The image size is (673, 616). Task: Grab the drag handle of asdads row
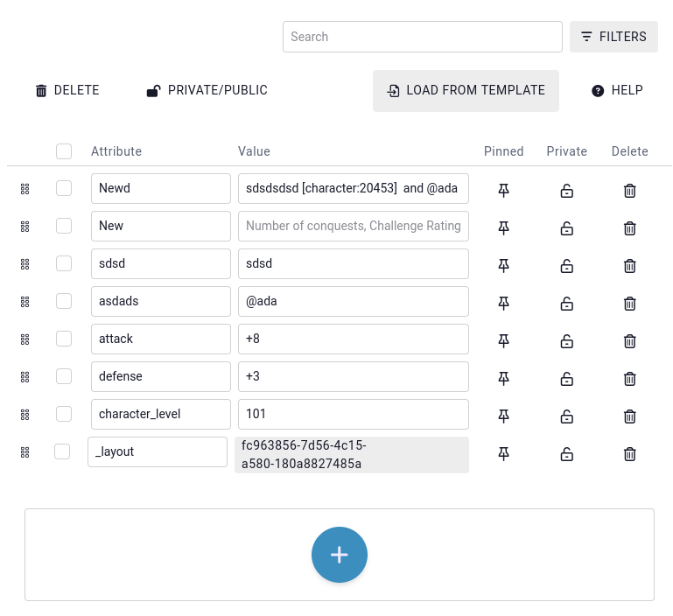click(x=25, y=301)
